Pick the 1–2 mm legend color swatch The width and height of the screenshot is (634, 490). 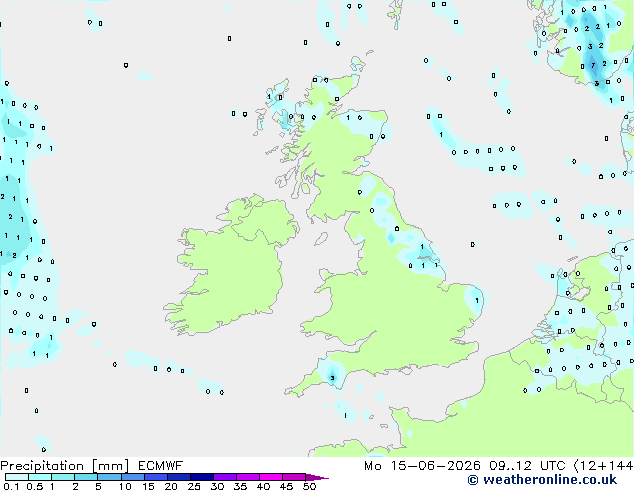click(63, 477)
